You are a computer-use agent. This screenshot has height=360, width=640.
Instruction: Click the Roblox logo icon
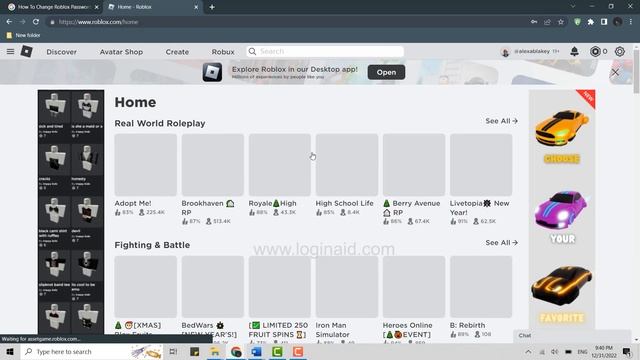point(27,51)
